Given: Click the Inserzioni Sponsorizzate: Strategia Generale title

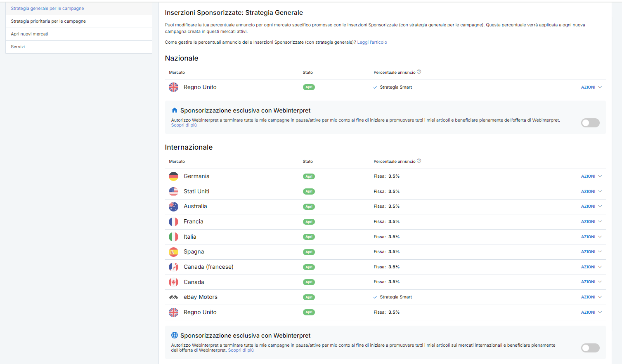Looking at the screenshot, I should click(x=234, y=13).
